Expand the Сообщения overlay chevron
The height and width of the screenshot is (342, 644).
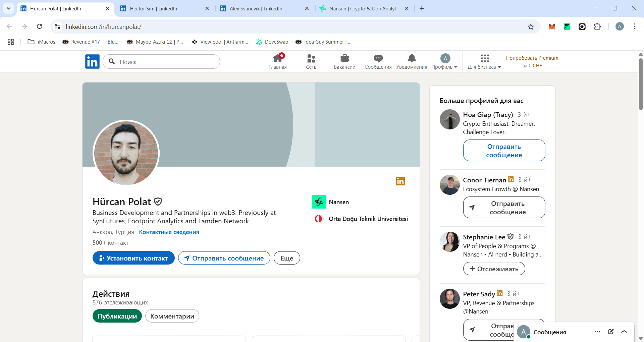coord(624,332)
